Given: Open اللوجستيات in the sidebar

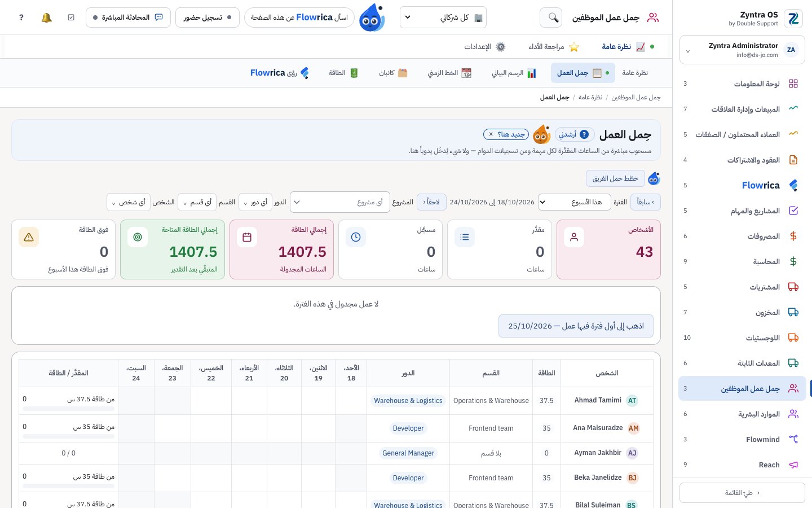Looking at the screenshot, I should click(742, 338).
